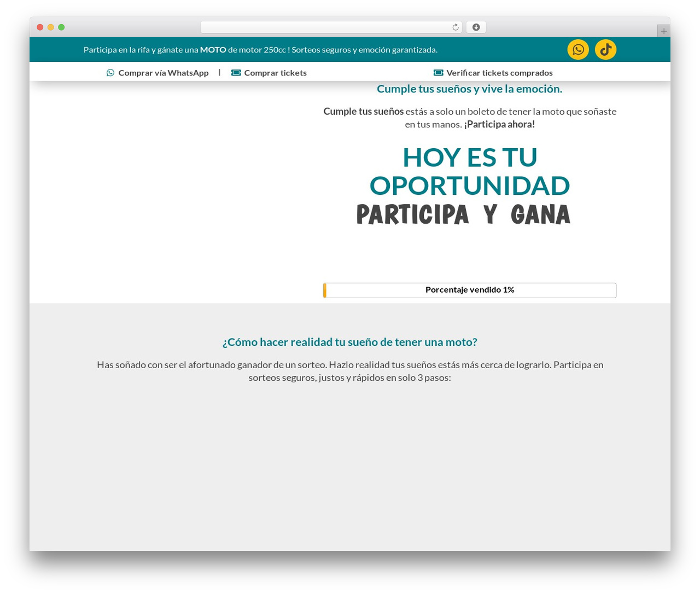The image size is (700, 593).
Task: Open the yellow WhatsApp circle icon
Action: tap(578, 50)
